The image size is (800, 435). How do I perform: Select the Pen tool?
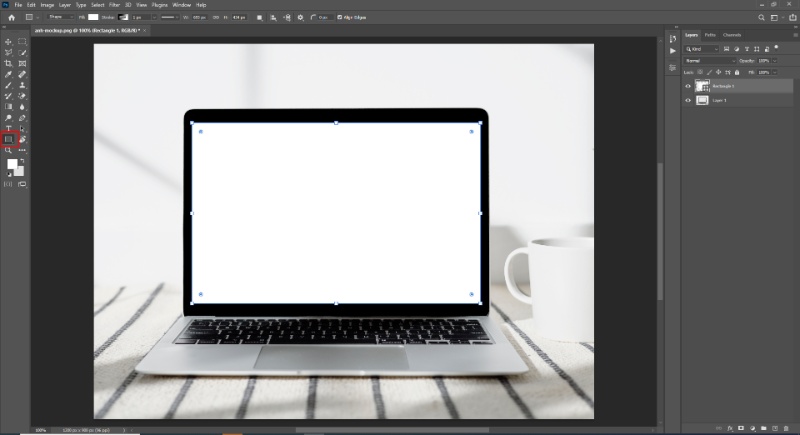coord(22,118)
